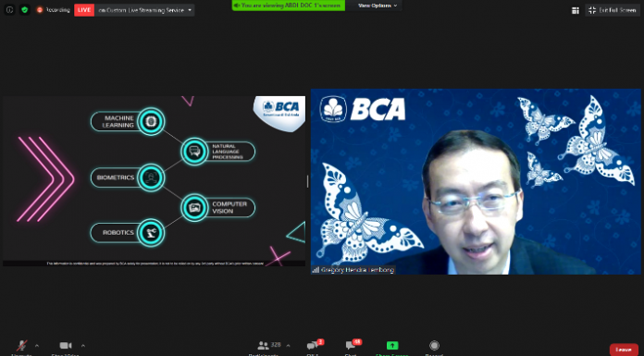Open the Chat panel
The height and width of the screenshot is (356, 644).
[x=352, y=347]
